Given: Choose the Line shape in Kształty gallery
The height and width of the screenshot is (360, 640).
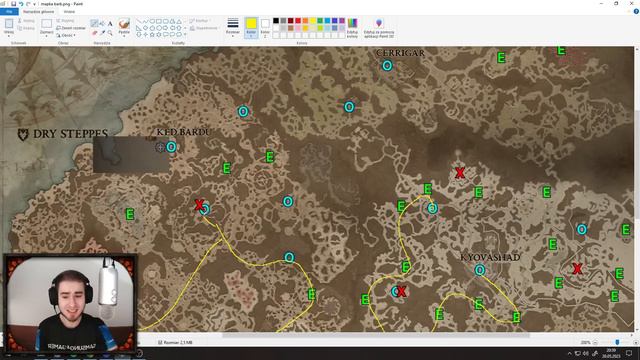Looking at the screenshot, I should pos(139,21).
